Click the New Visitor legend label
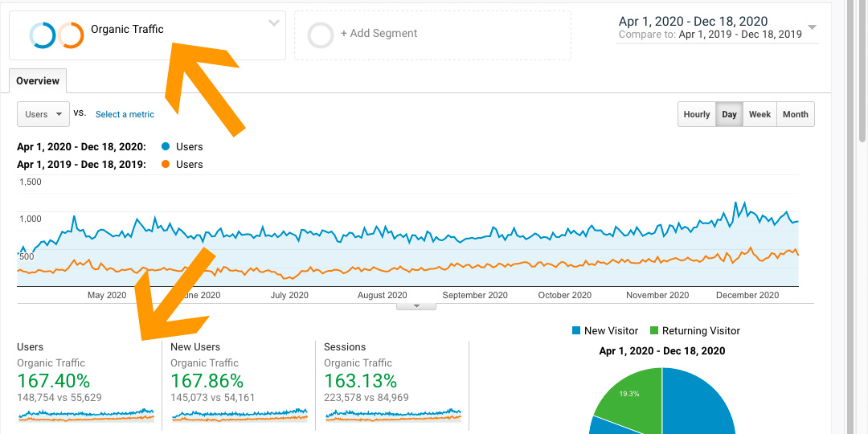Viewport: 868px width, 434px height. click(611, 331)
